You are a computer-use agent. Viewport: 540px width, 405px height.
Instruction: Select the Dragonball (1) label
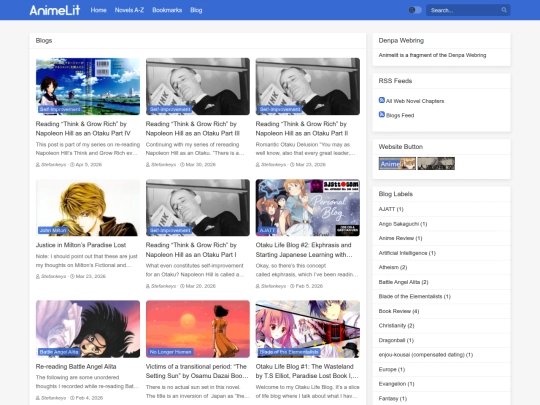tap(396, 340)
